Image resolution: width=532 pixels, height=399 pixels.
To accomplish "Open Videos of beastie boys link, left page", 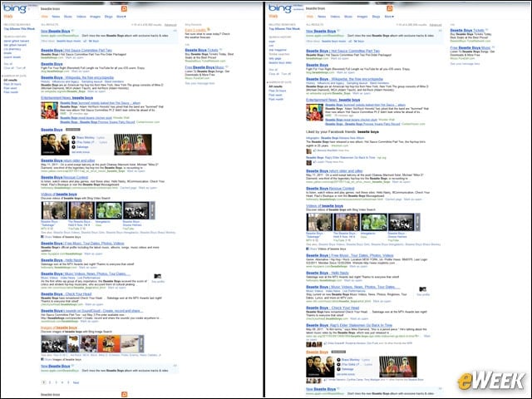I will coord(59,194).
